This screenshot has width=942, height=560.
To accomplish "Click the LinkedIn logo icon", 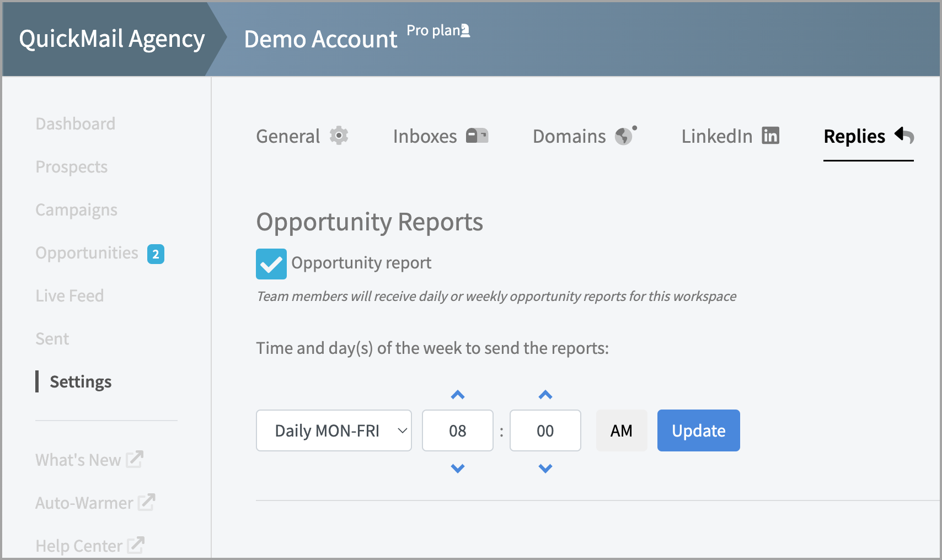I will tap(770, 136).
